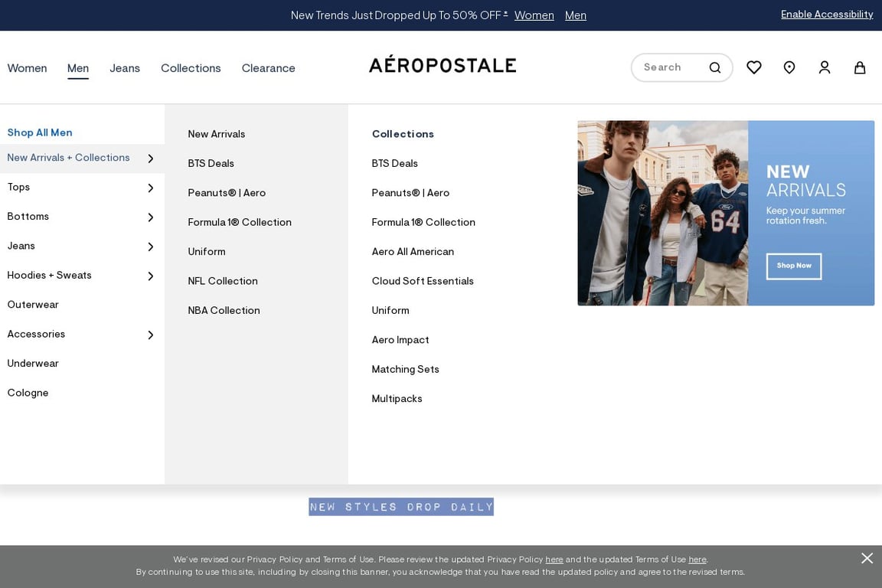Open the Multipacks link

click(x=397, y=398)
